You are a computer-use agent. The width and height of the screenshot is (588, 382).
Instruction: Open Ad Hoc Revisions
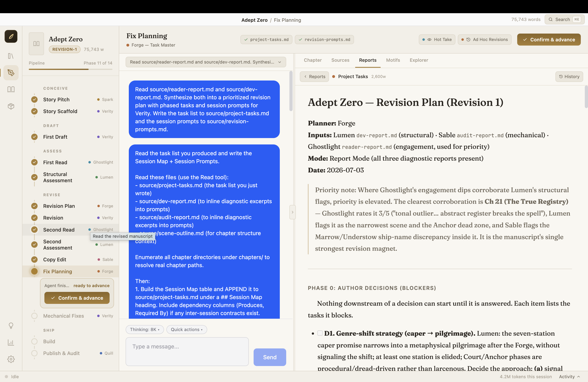click(484, 40)
